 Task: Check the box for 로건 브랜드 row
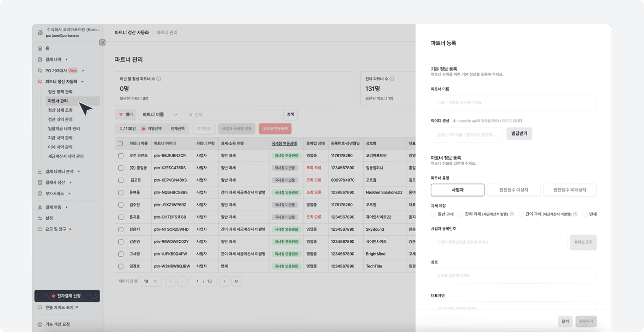pos(120,156)
